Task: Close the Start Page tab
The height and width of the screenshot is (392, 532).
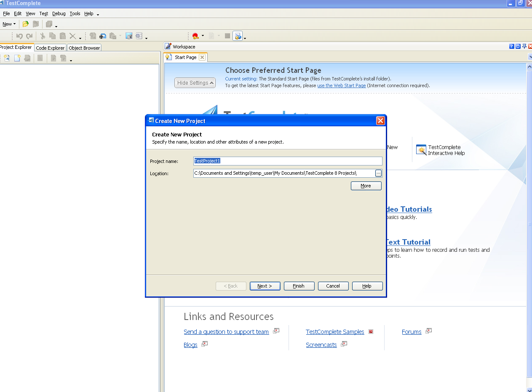Action: [x=202, y=57]
